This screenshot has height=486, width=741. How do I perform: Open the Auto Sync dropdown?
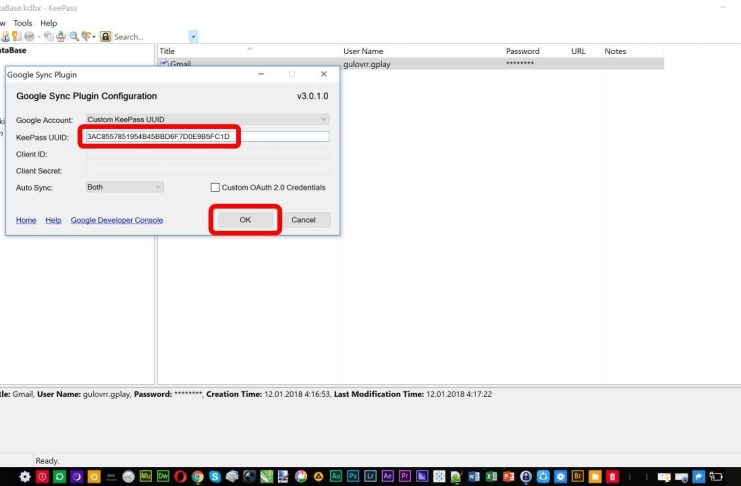[125, 187]
